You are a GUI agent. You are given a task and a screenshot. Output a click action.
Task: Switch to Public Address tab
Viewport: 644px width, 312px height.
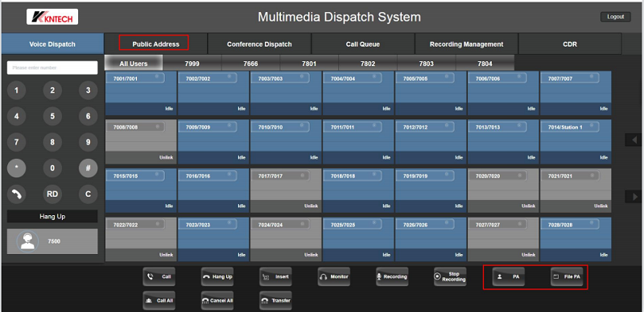[155, 44]
